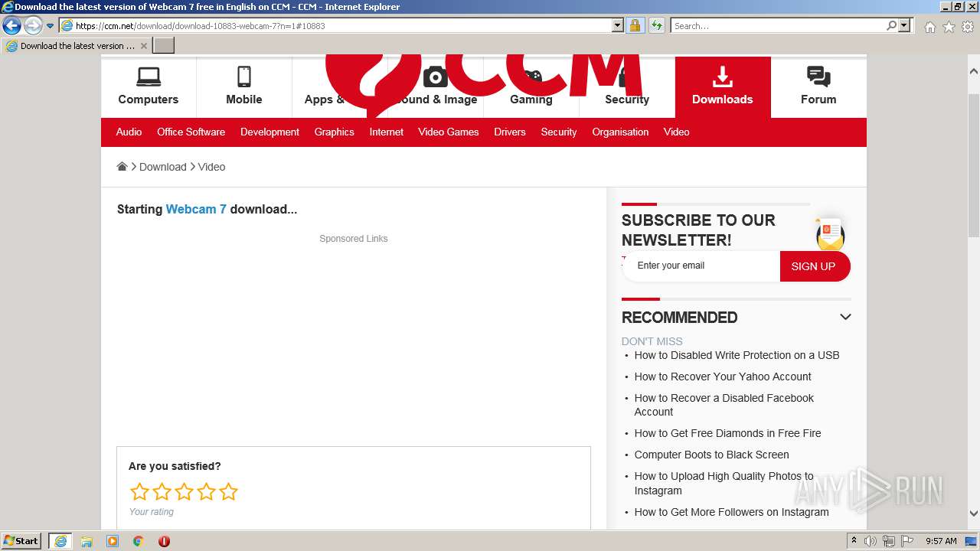This screenshot has width=980, height=551.
Task: Open the browser Home icon
Action: point(929,27)
